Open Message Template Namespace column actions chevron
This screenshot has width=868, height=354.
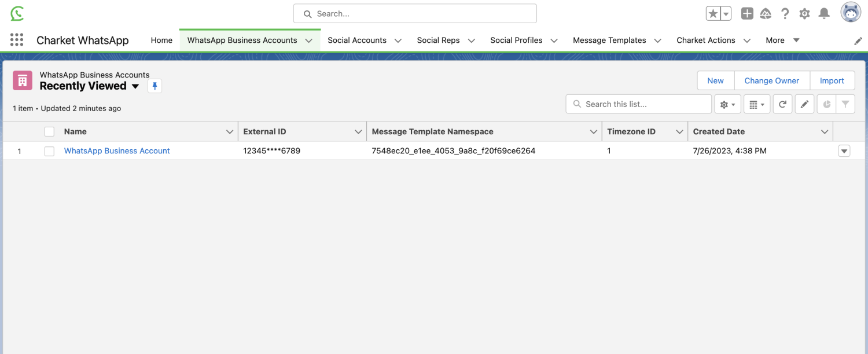(593, 132)
